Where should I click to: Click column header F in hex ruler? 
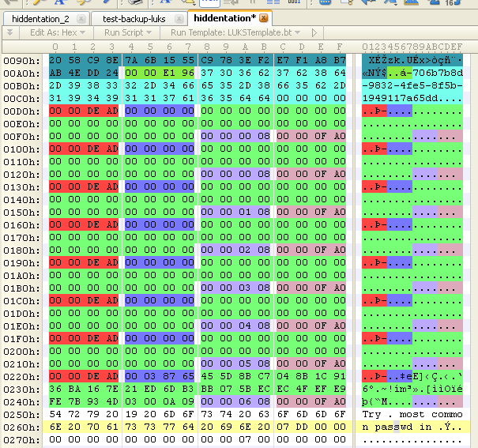pyautogui.click(x=339, y=47)
